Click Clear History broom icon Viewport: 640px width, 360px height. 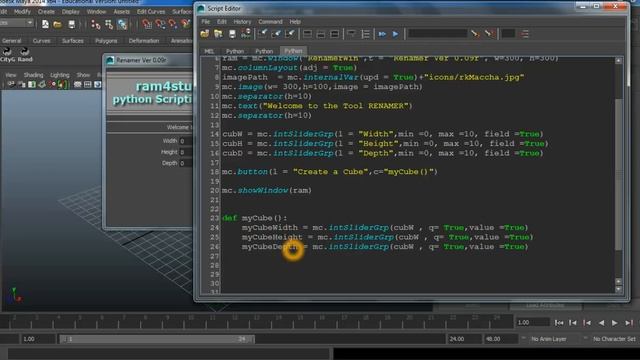(262, 34)
